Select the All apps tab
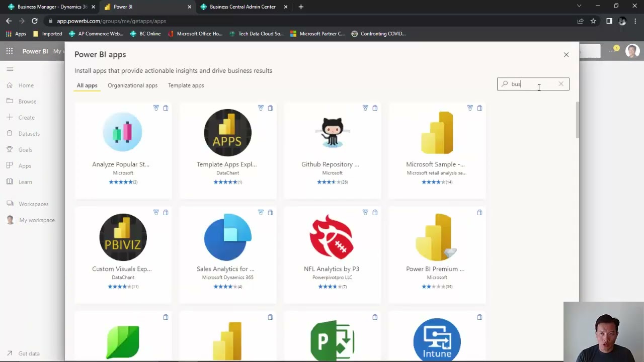 pos(87,85)
